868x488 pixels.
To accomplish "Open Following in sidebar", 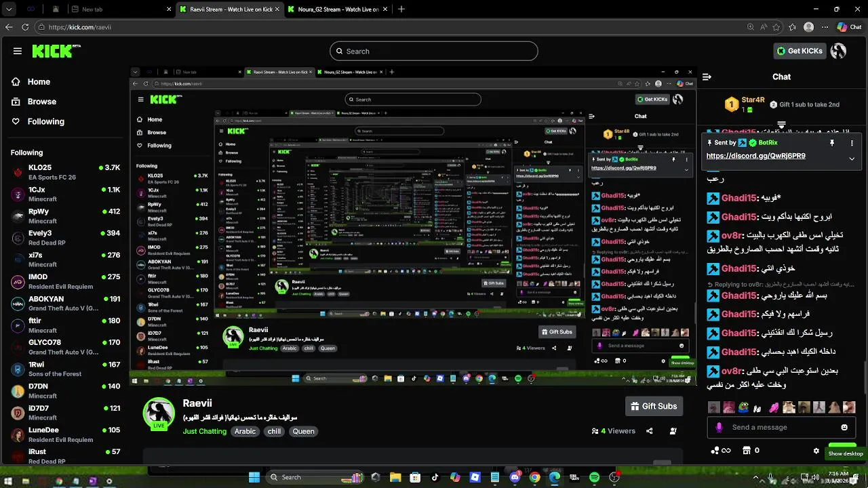I will click(45, 121).
